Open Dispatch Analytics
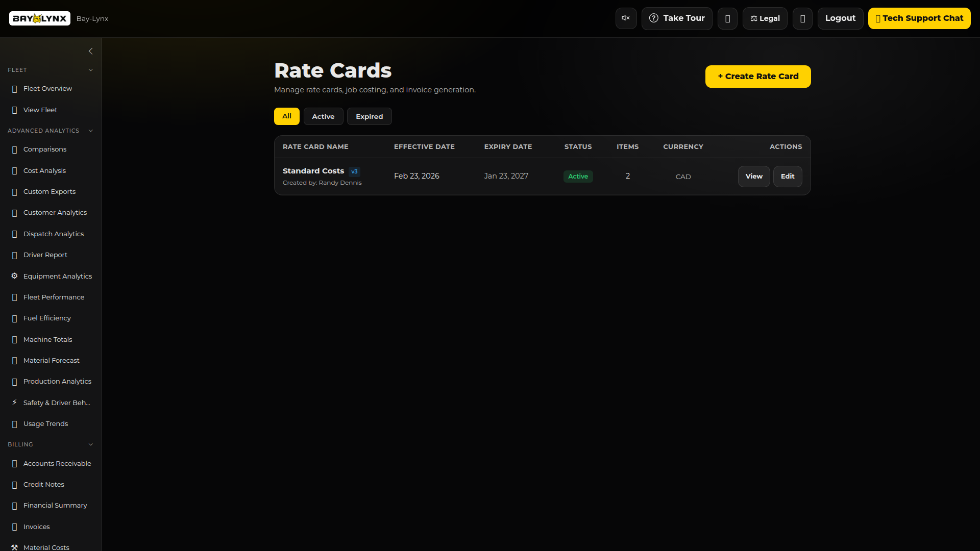This screenshot has width=980, height=551. [x=53, y=234]
